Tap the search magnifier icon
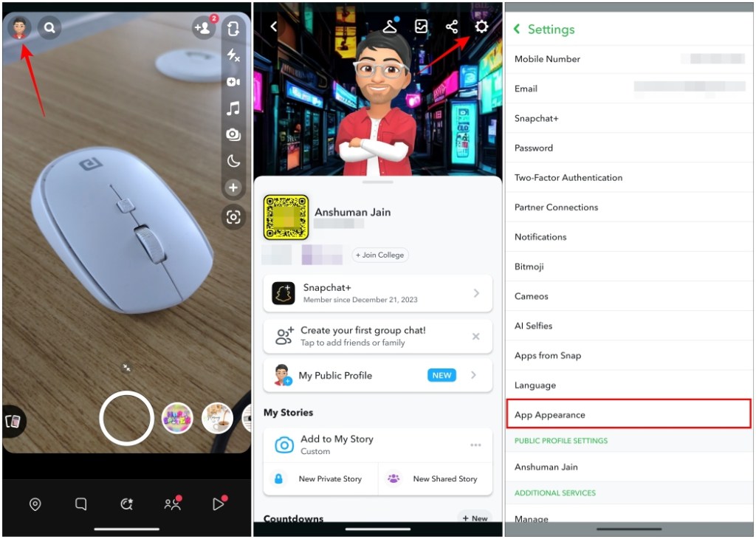This screenshot has height=539, width=756. [49, 28]
